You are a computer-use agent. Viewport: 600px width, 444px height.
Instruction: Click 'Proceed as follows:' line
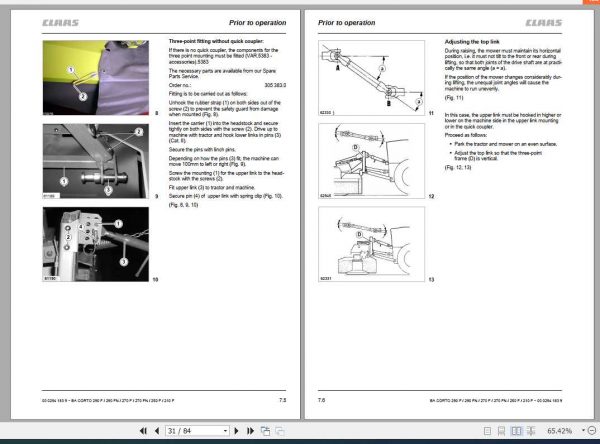coord(466,135)
